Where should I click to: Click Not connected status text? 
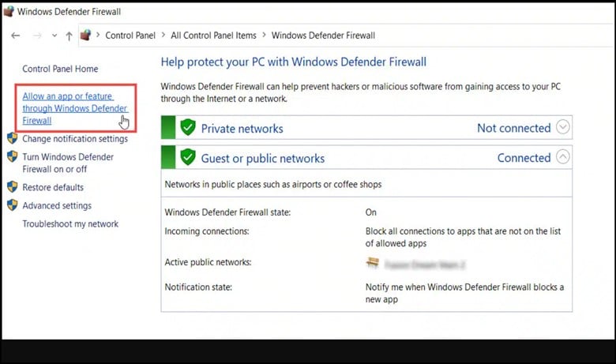pyautogui.click(x=514, y=128)
